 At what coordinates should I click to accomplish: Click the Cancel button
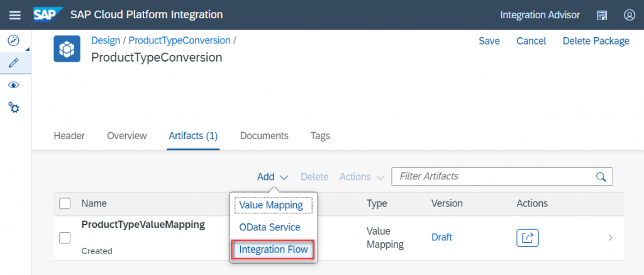coord(531,41)
